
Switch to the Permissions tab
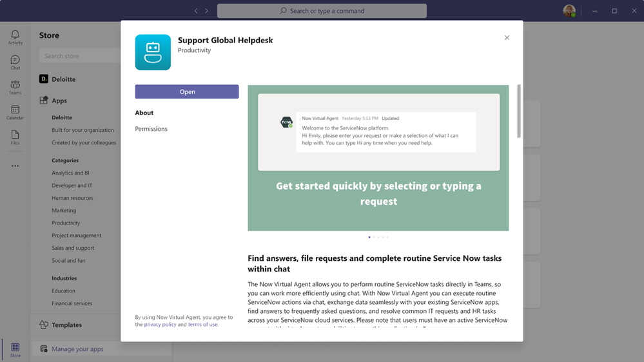[151, 129]
